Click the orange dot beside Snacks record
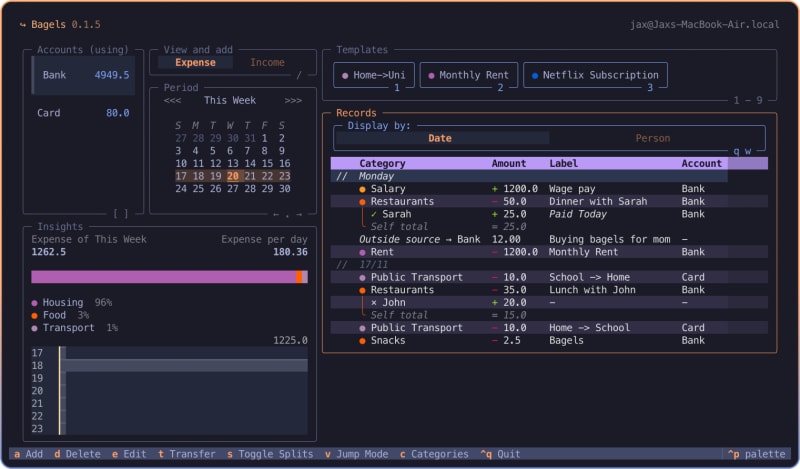This screenshot has height=469, width=800. point(362,340)
